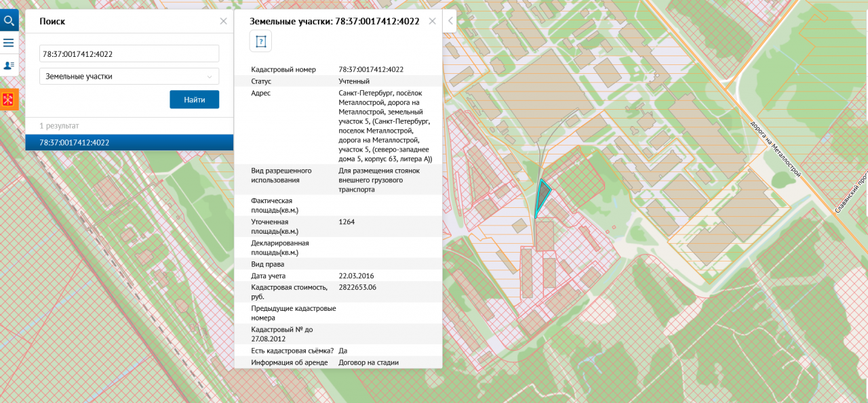Open the hamburger menu in sidebar
The image size is (868, 403).
coord(9,43)
